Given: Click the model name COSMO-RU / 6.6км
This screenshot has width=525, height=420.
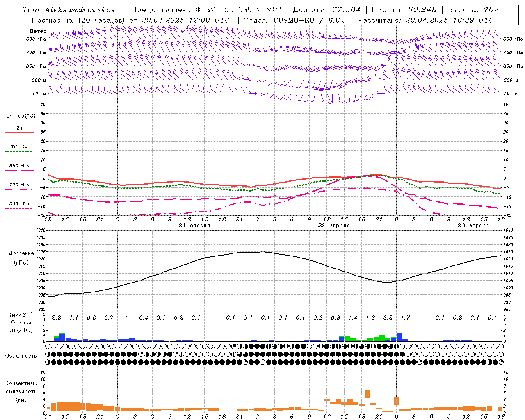Looking at the screenshot, I should (x=311, y=20).
